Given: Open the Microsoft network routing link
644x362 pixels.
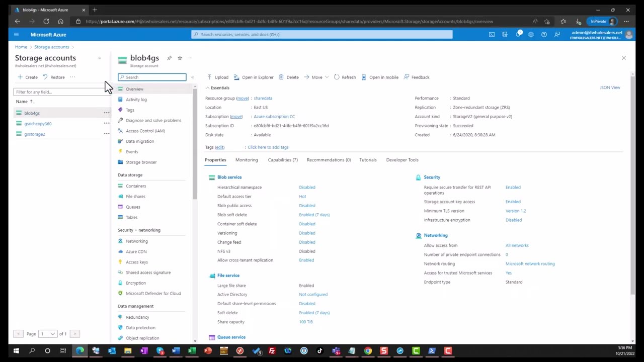Looking at the screenshot, I should (530, 264).
